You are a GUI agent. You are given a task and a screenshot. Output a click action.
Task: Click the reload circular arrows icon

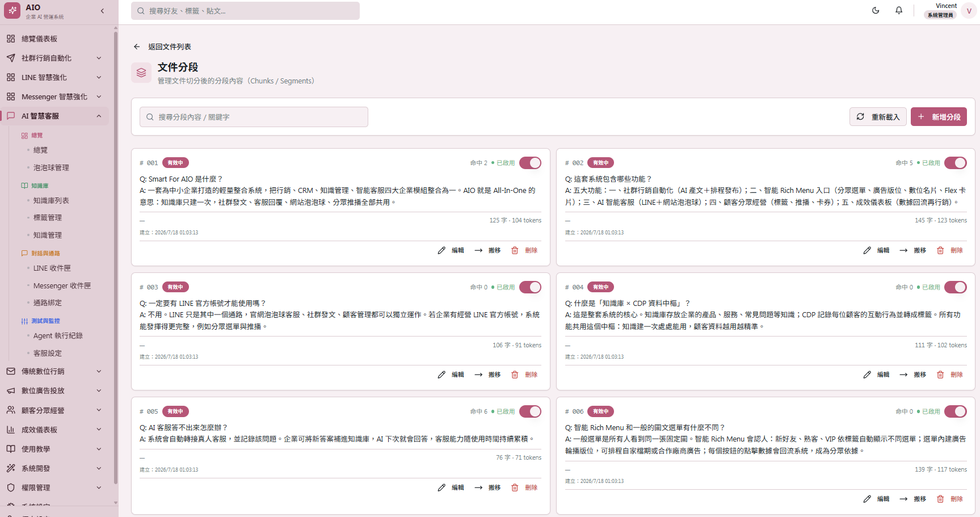click(860, 116)
